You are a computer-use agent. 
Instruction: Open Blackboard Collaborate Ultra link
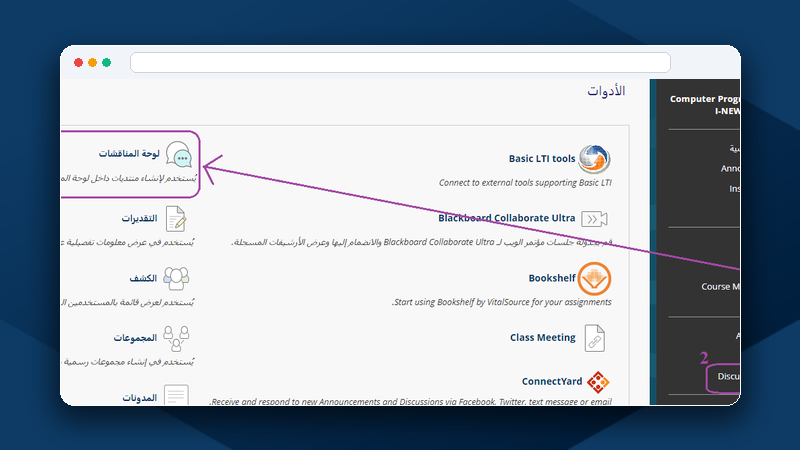(x=507, y=218)
